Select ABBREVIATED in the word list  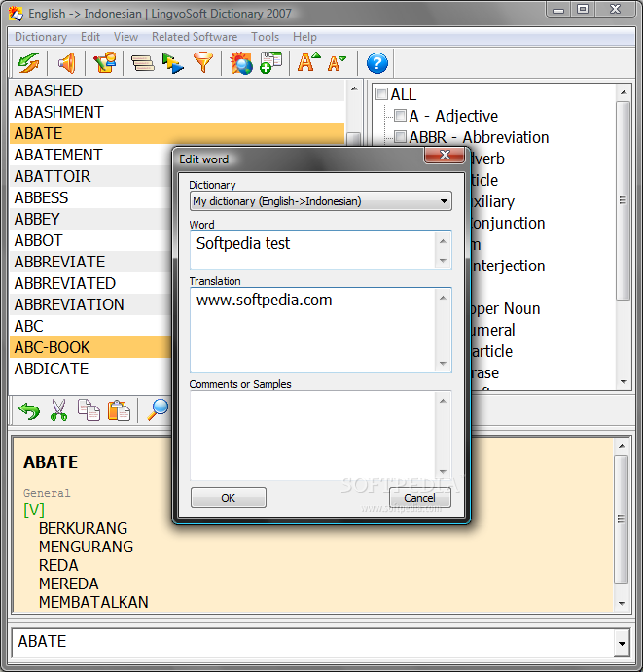pyautogui.click(x=90, y=283)
